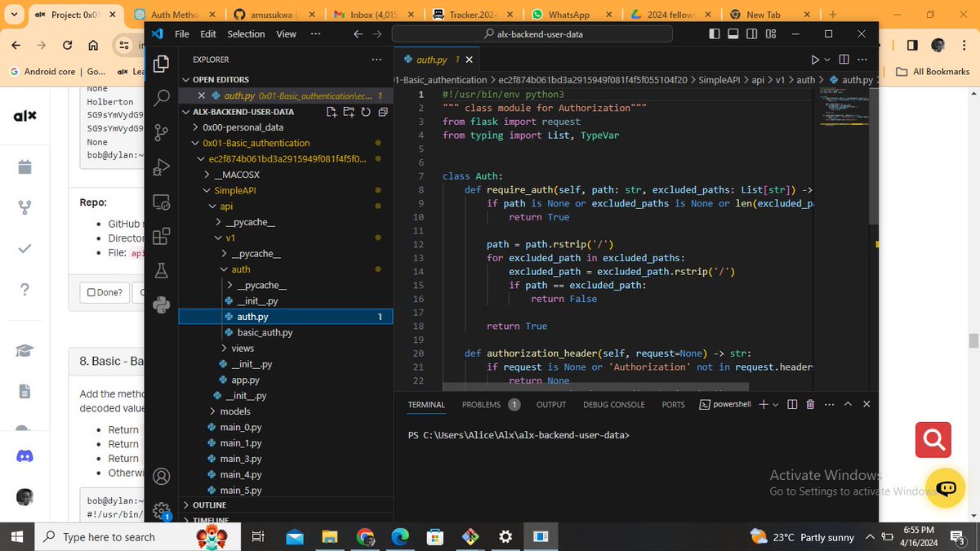Viewport: 980px width, 551px height.
Task: Close auth.py in Open Editors list
Action: [201, 96]
